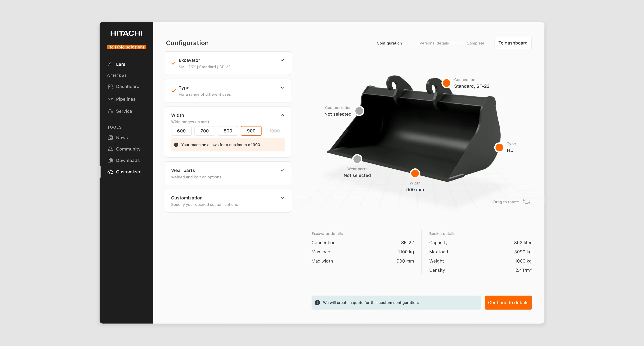
Task: Click the orange Width 900 mm hotspot
Action: point(415,173)
